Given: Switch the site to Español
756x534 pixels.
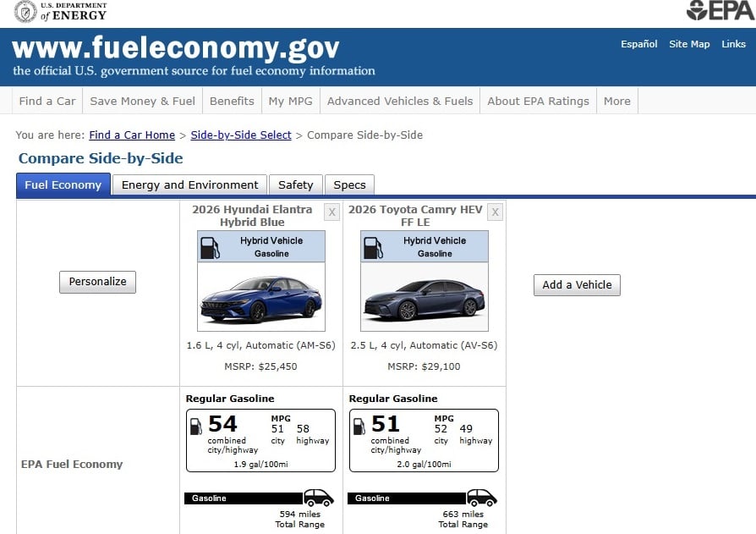Looking at the screenshot, I should click(638, 44).
